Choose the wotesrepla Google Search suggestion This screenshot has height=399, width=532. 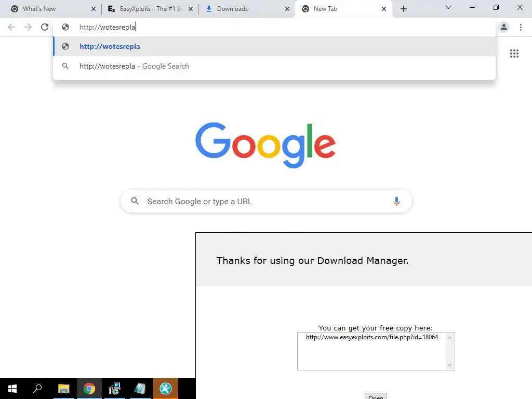[274, 66]
